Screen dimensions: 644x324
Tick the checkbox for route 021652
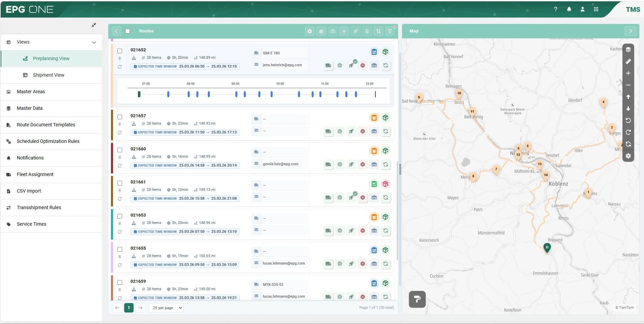[120, 51]
